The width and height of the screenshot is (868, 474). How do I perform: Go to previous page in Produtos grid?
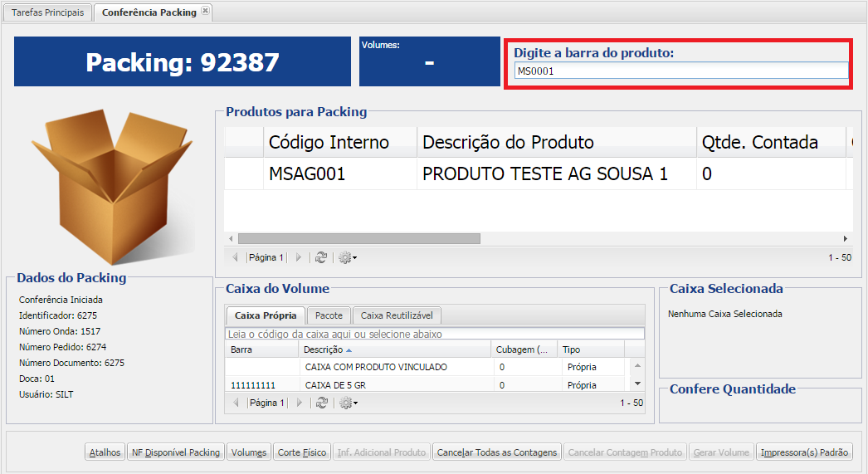[235, 257]
